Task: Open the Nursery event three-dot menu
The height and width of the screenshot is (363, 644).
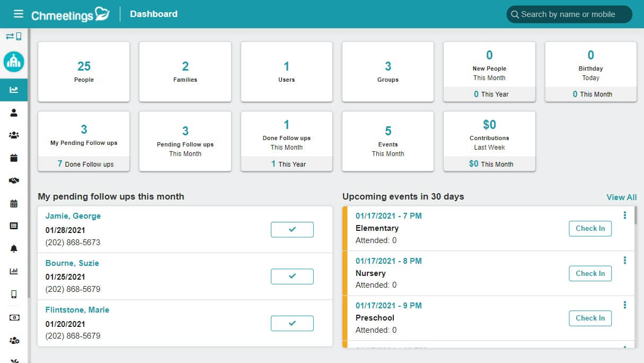Action: [625, 260]
